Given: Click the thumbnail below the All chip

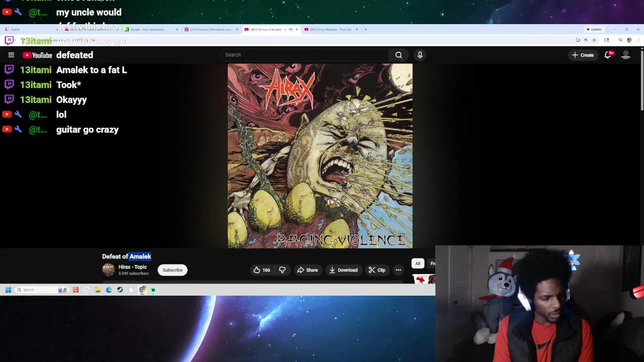Looking at the screenshot, I should coord(424,279).
